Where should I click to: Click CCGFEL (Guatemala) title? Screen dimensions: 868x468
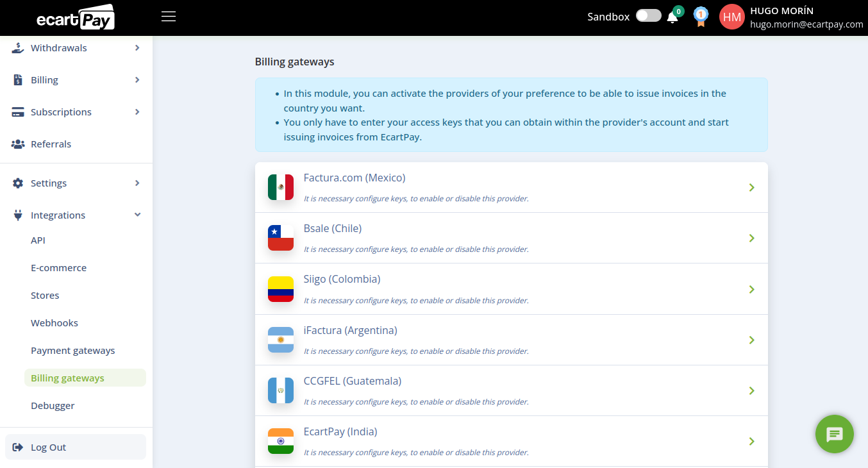(x=353, y=381)
